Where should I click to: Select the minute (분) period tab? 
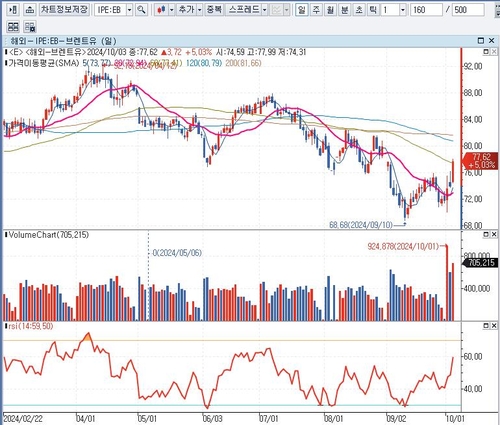[344, 10]
